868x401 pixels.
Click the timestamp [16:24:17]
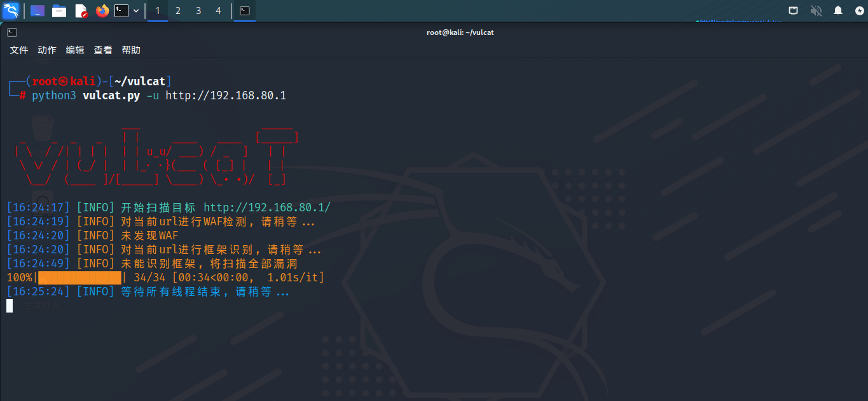point(38,208)
